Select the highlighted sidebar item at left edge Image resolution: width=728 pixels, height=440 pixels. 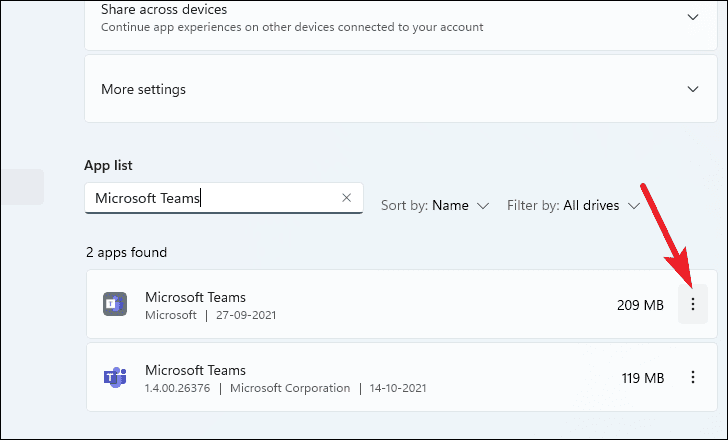[21, 187]
